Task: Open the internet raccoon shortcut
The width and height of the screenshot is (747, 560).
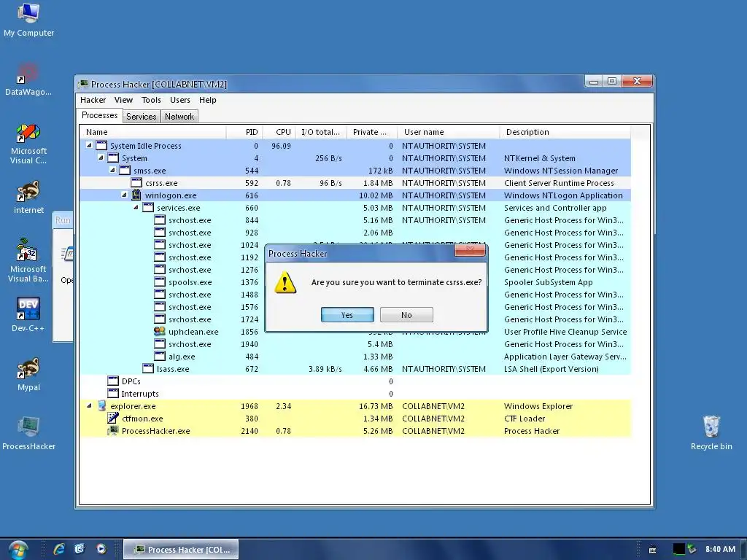Action: (28, 197)
